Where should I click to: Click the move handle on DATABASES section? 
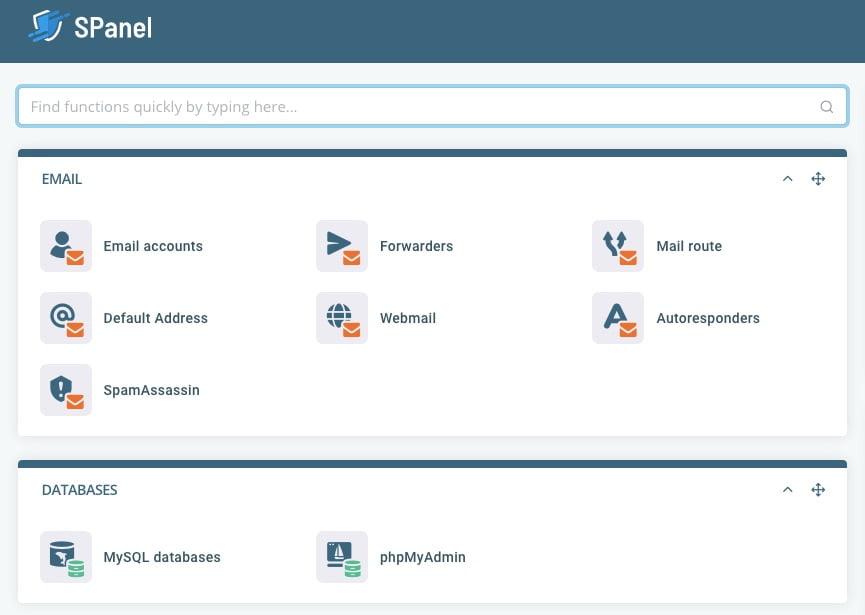coord(818,490)
